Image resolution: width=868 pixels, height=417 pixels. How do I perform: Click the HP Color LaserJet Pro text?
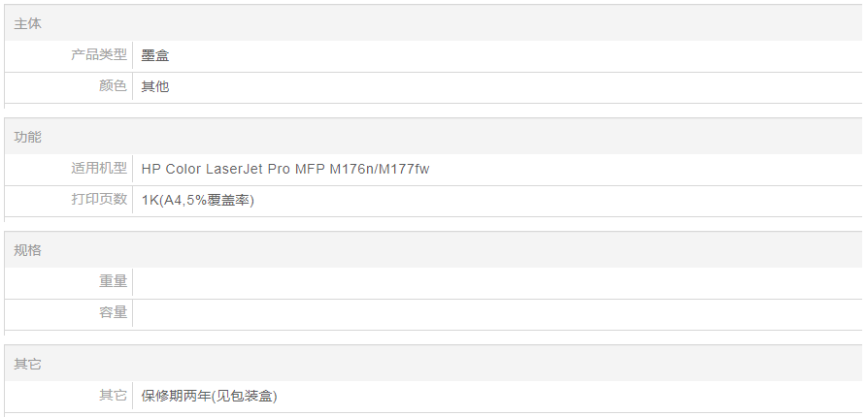point(216,169)
